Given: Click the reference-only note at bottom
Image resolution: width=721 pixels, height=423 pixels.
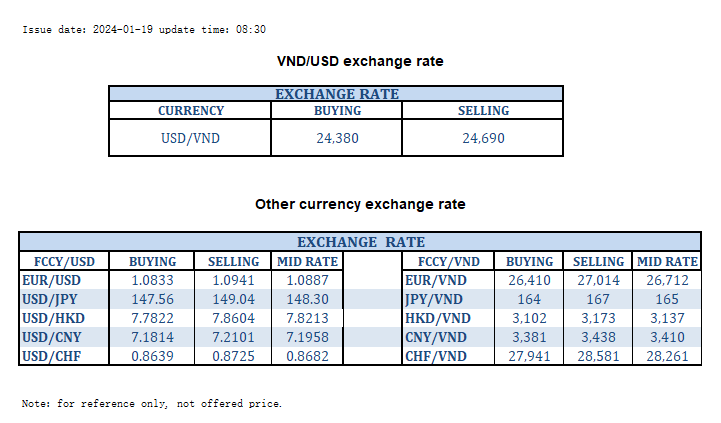Looking at the screenshot, I should (152, 404).
